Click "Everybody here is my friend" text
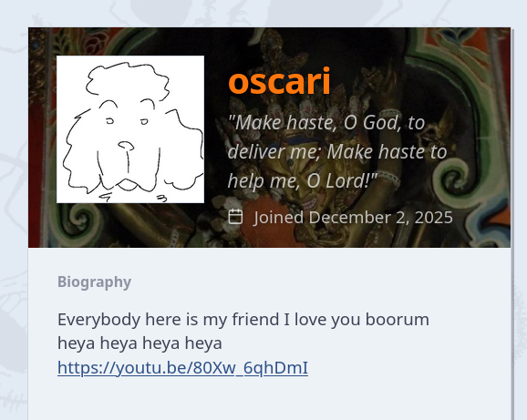Image resolution: width=527 pixels, height=420 pixels. [169, 319]
